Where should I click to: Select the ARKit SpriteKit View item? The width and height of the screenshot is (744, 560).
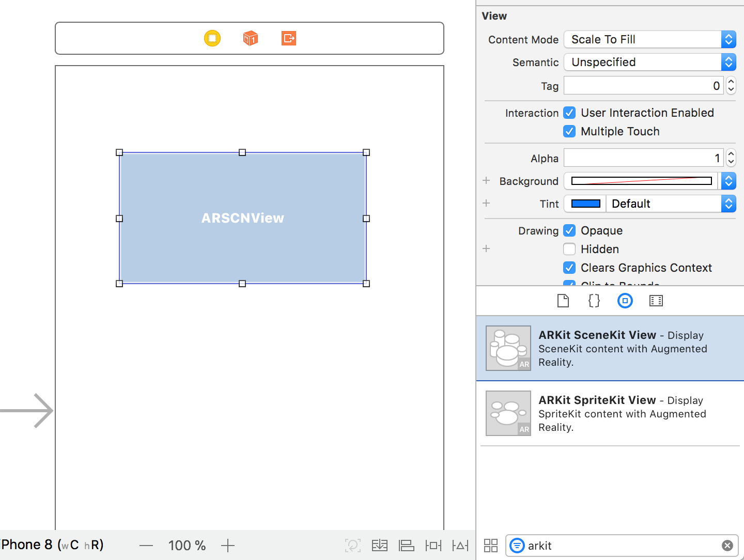tap(610, 413)
